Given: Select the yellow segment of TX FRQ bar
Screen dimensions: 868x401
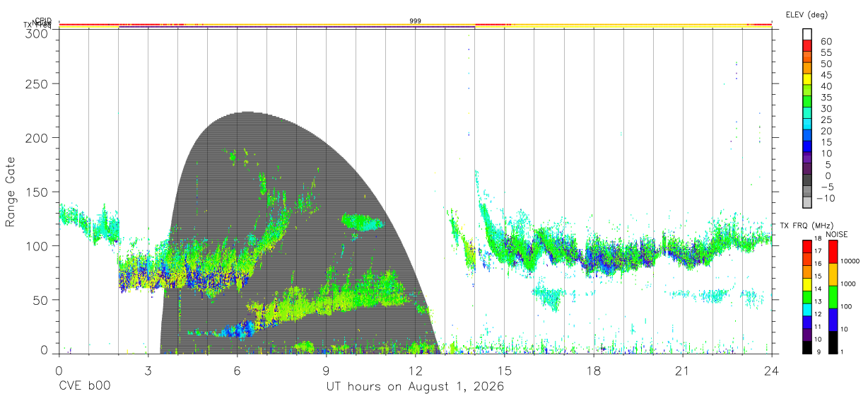Looking at the screenshot, I should [x=807, y=283].
